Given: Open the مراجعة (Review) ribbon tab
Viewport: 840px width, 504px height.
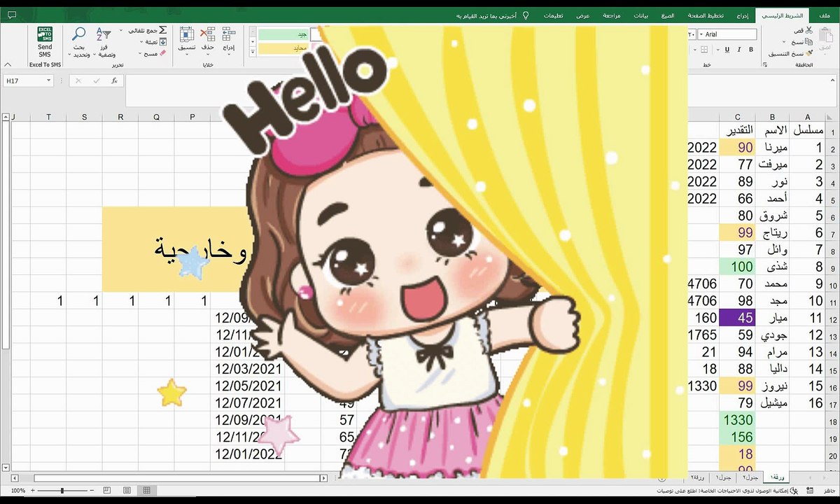Looking at the screenshot, I should (x=611, y=15).
